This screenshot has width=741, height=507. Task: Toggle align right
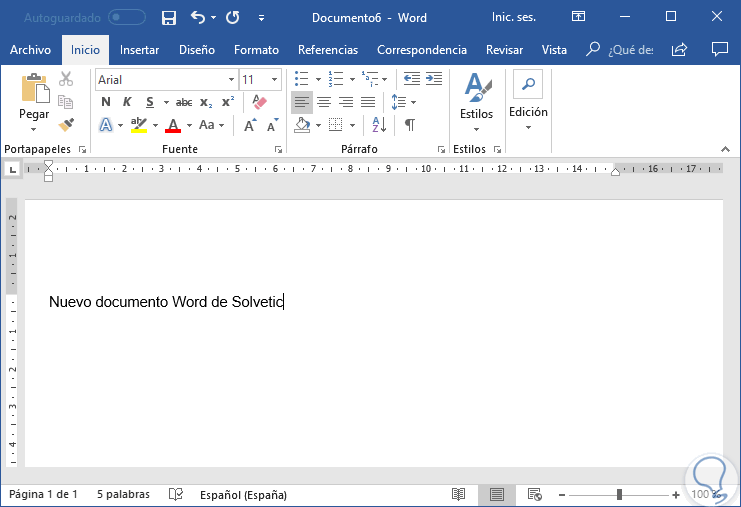(x=346, y=102)
